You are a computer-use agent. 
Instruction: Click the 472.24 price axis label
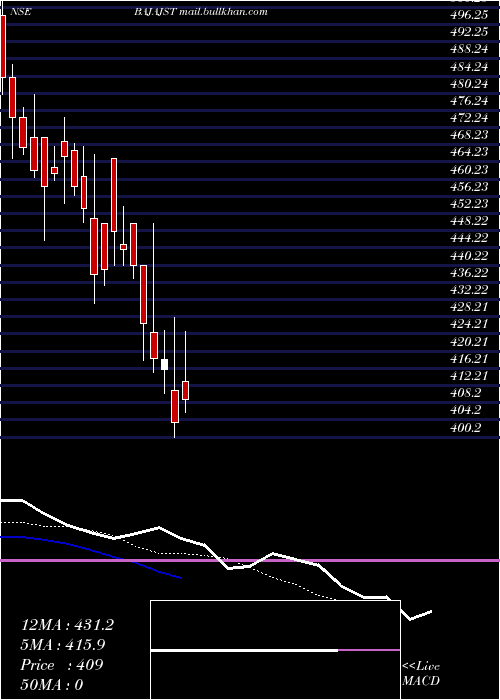coord(469,118)
